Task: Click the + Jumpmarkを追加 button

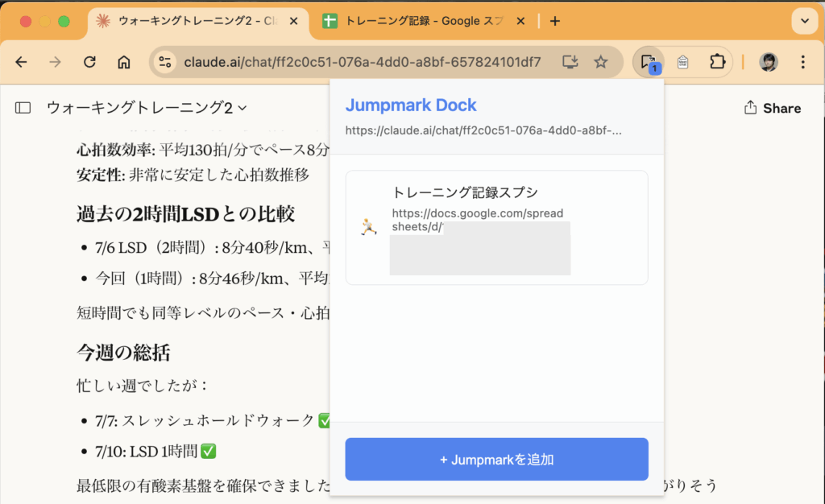Action: [496, 459]
